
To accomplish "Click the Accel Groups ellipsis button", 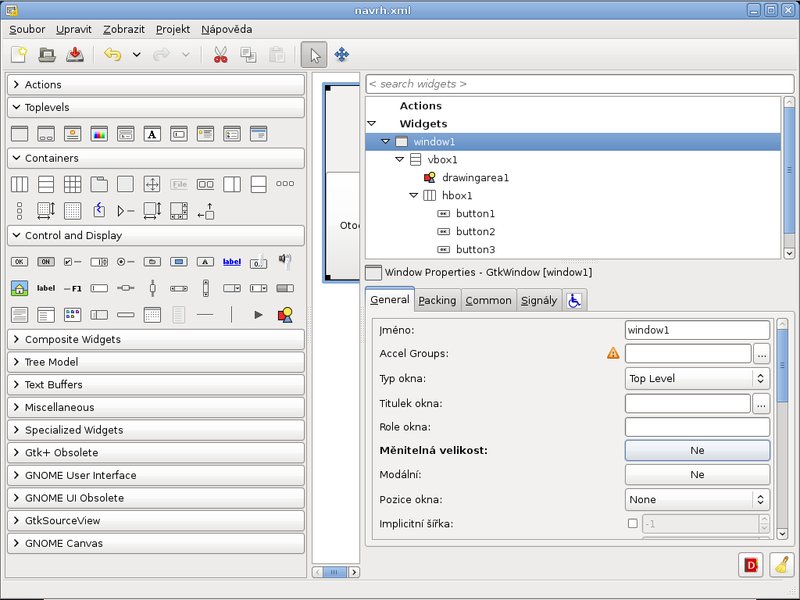I will tap(762, 354).
